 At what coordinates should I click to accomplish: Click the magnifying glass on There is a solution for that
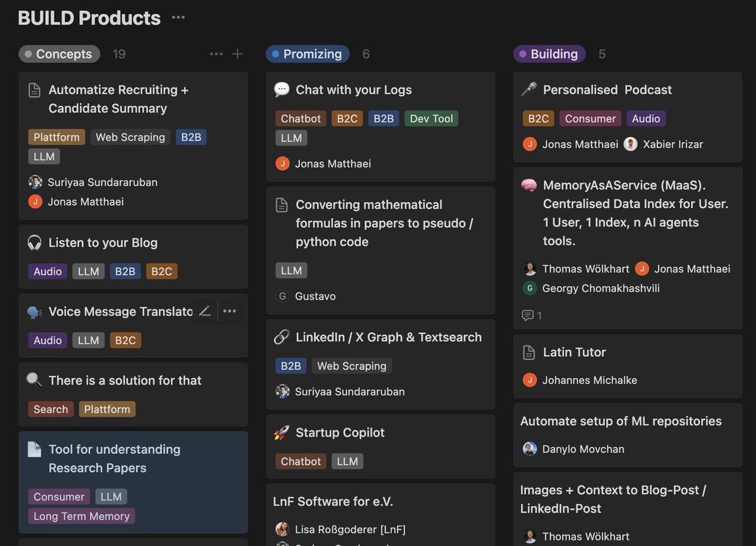[33, 380]
